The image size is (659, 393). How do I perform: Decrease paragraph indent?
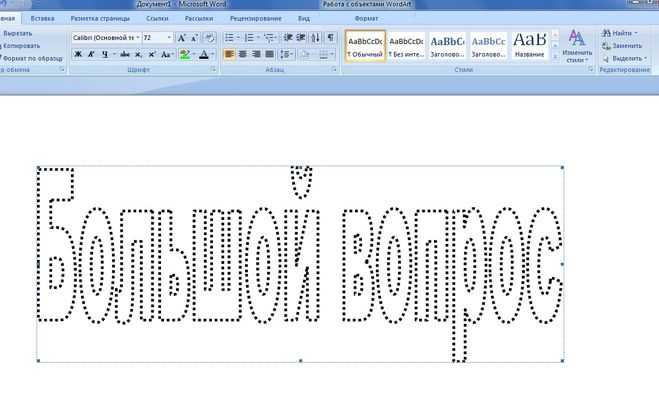point(288,38)
